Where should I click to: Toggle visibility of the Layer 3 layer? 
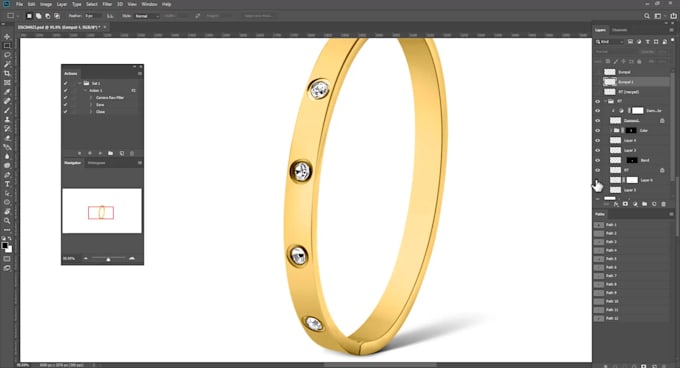[x=598, y=150]
